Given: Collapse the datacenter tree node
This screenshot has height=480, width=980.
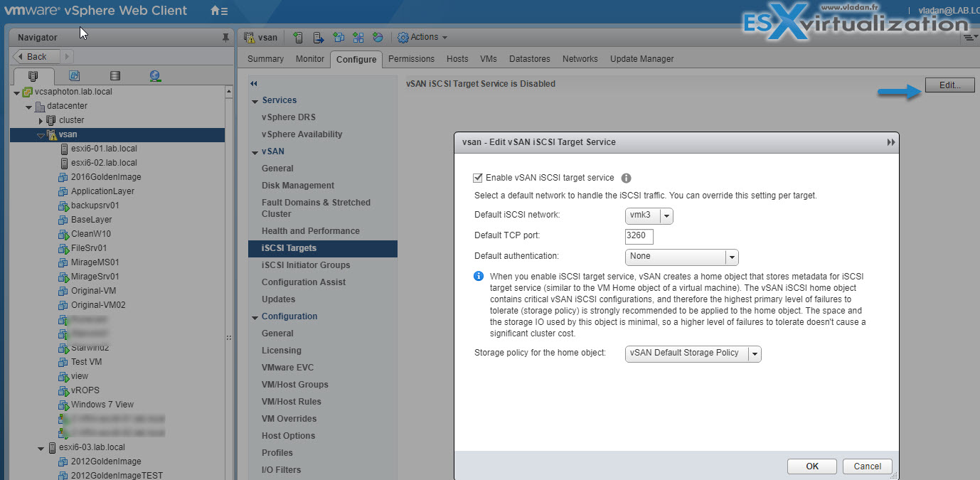Looking at the screenshot, I should click(28, 107).
